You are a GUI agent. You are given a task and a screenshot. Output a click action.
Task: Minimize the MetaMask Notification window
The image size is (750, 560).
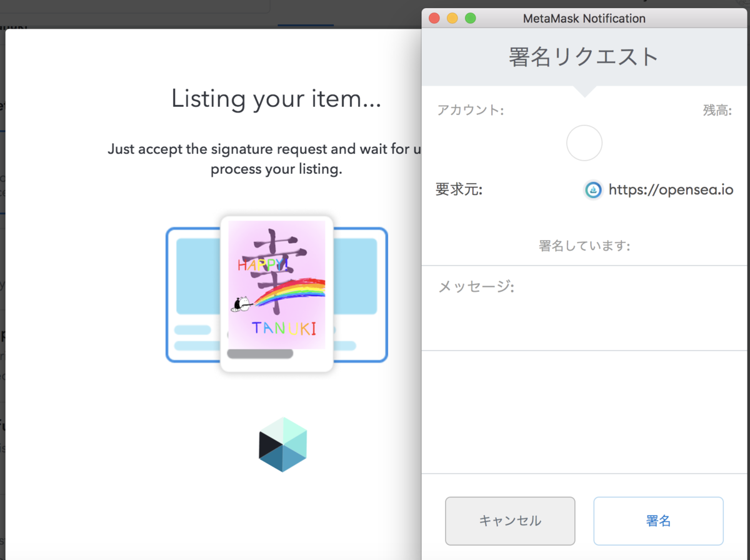click(452, 18)
